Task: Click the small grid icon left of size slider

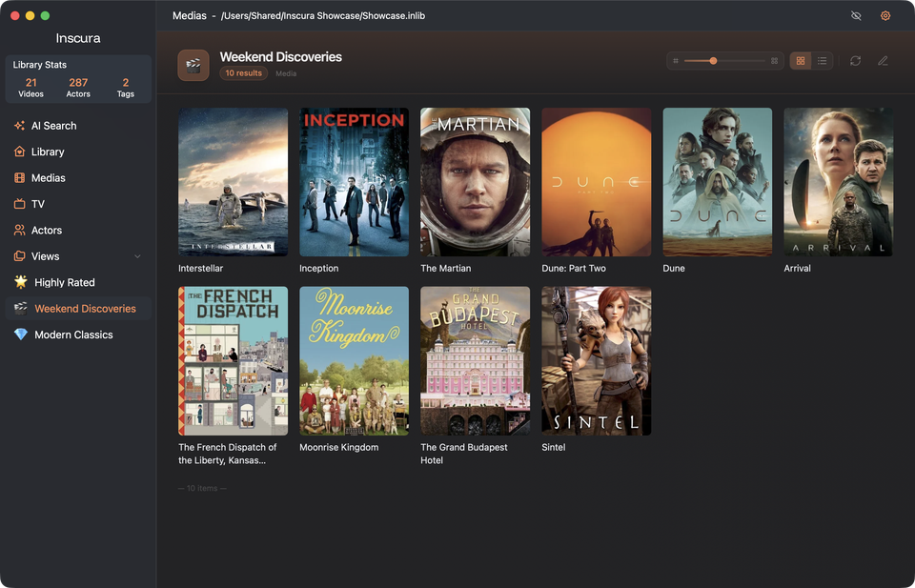Action: 676,61
